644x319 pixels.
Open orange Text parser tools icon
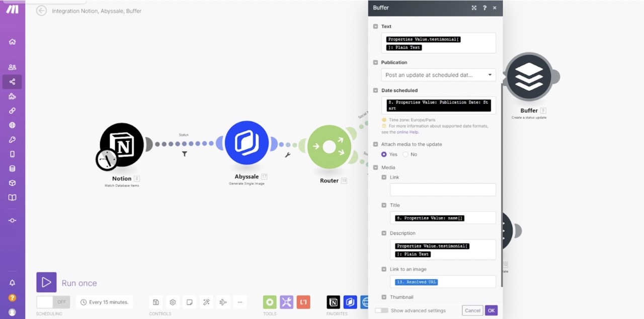303,302
